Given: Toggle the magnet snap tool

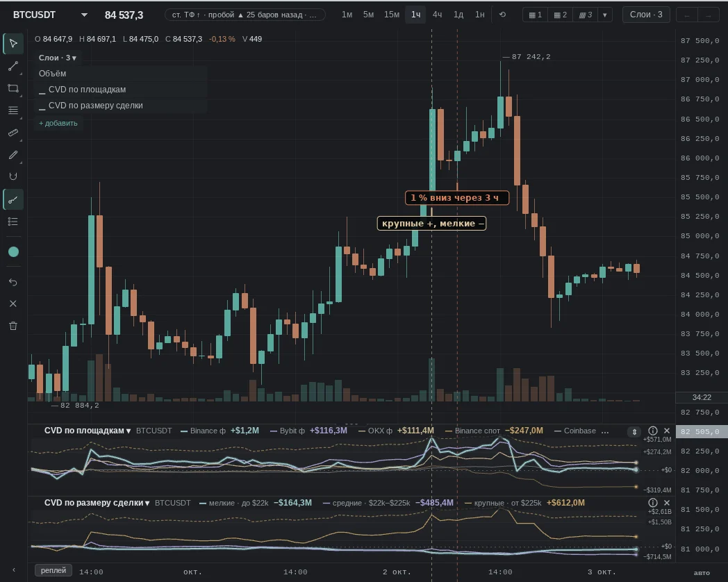Looking at the screenshot, I should [x=13, y=176].
